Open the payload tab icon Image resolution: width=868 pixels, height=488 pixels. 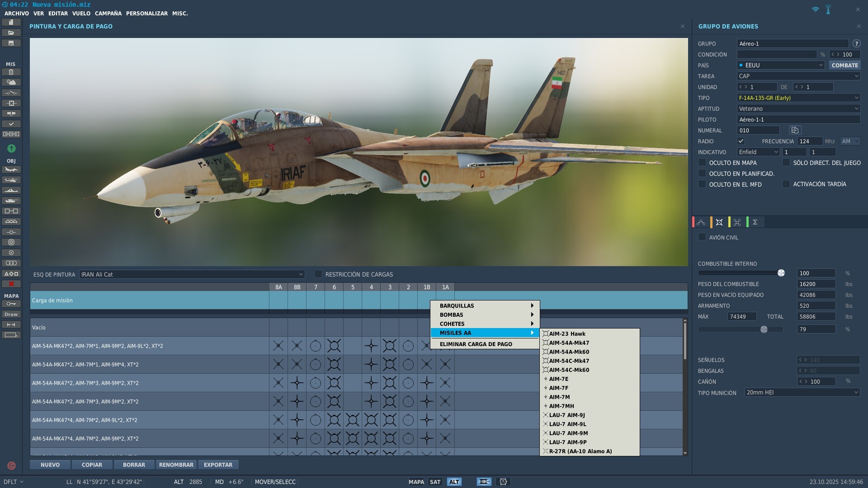[719, 222]
